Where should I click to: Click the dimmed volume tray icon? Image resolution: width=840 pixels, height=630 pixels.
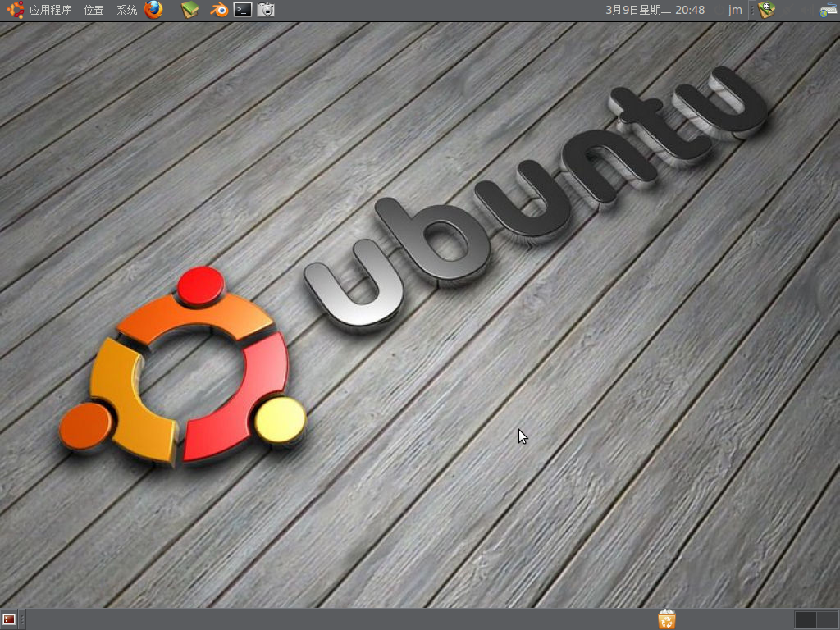click(x=808, y=10)
